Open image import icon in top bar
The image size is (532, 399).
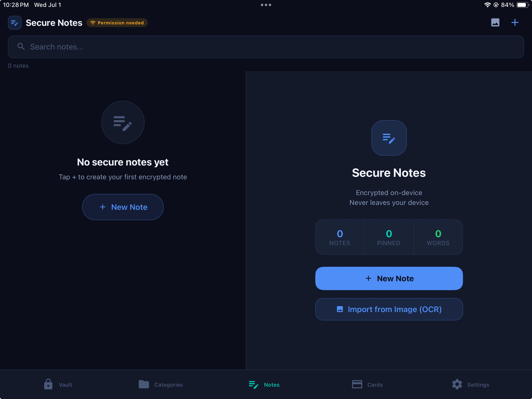pos(495,23)
